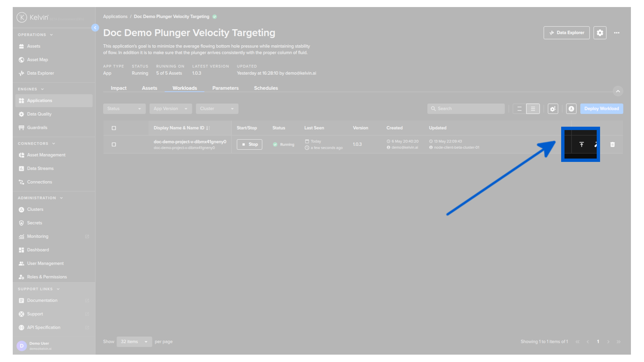Switch to the Parameters tab
Viewport: 644px width, 362px height.
[225, 88]
